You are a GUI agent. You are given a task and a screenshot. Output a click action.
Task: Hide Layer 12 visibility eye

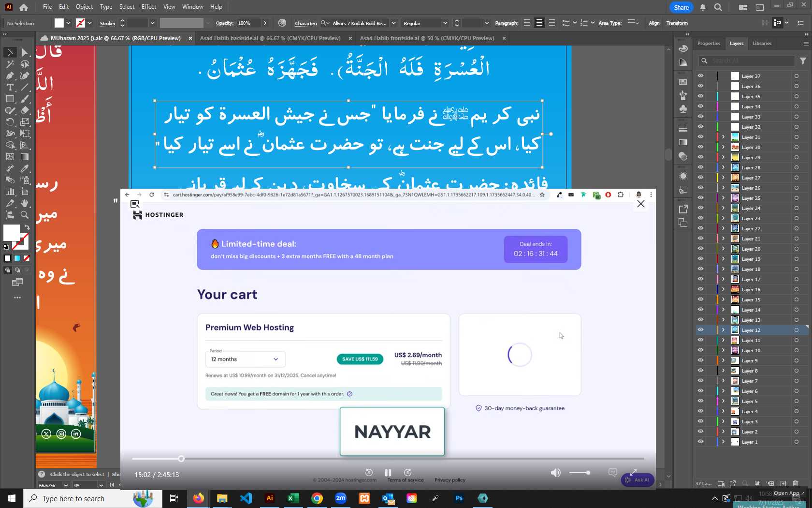tap(700, 330)
